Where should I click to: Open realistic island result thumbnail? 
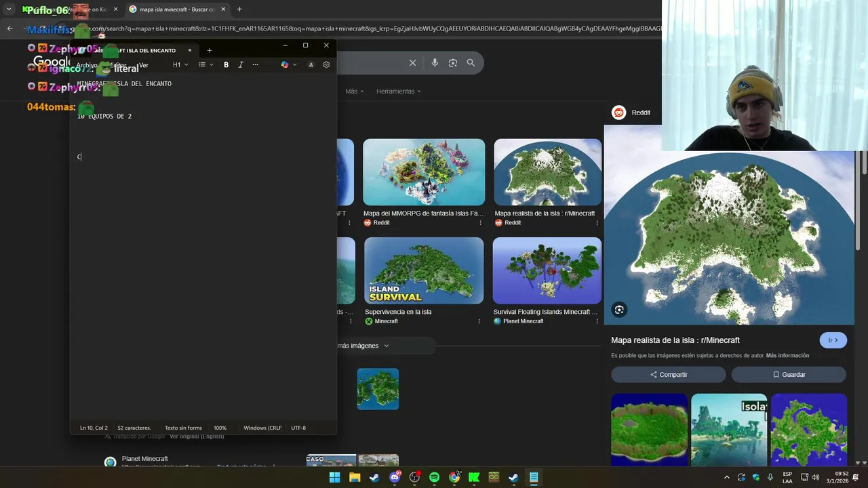[547, 172]
